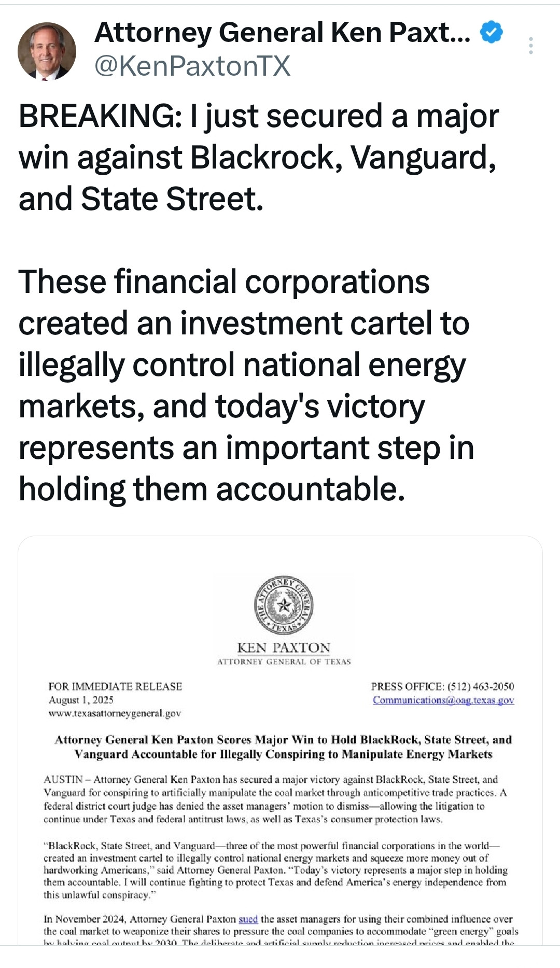Click the AUSTIN opening paragraph of the release
The image size is (560, 968).
click(x=275, y=799)
